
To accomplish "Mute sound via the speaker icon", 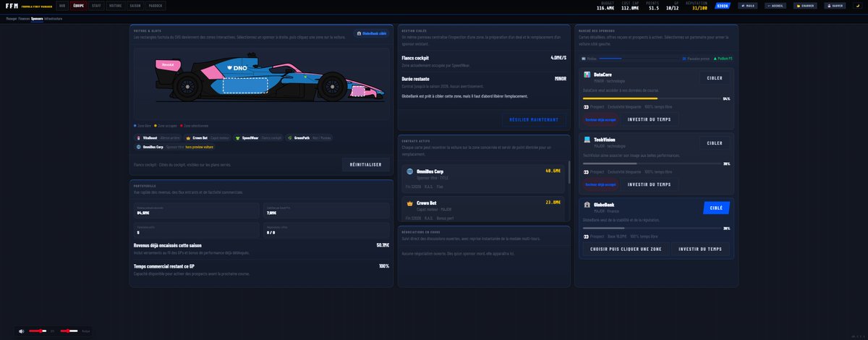I will coord(22,331).
